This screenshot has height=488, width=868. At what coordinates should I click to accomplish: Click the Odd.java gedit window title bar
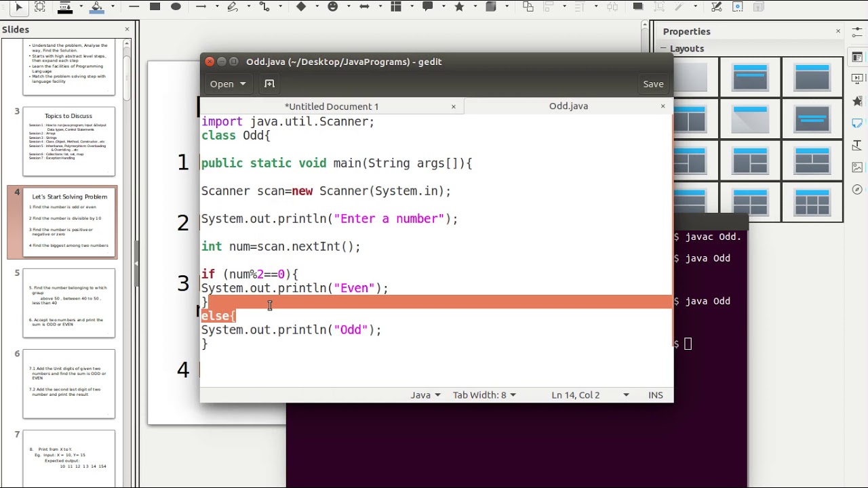pos(437,62)
